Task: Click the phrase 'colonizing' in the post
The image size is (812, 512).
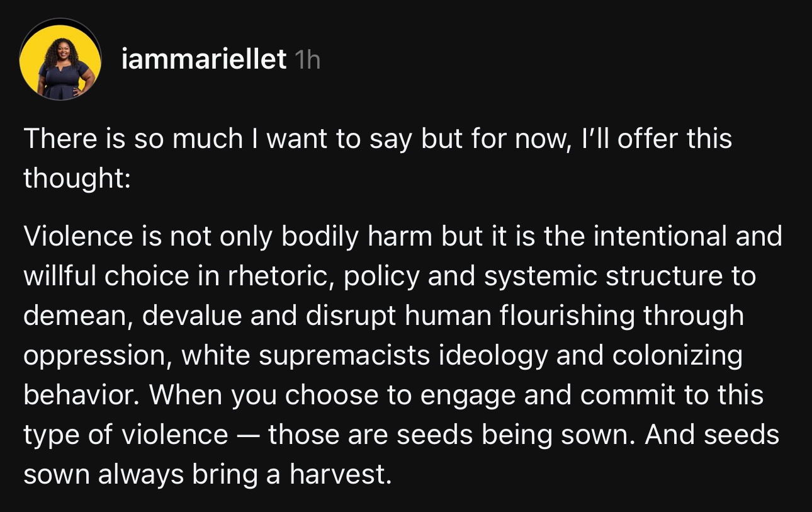Action: point(678,356)
